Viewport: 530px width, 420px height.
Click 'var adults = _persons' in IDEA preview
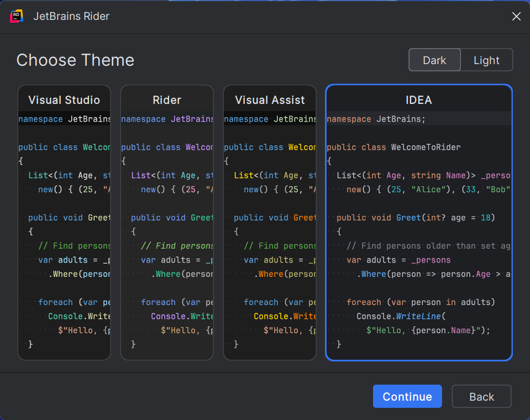398,260
